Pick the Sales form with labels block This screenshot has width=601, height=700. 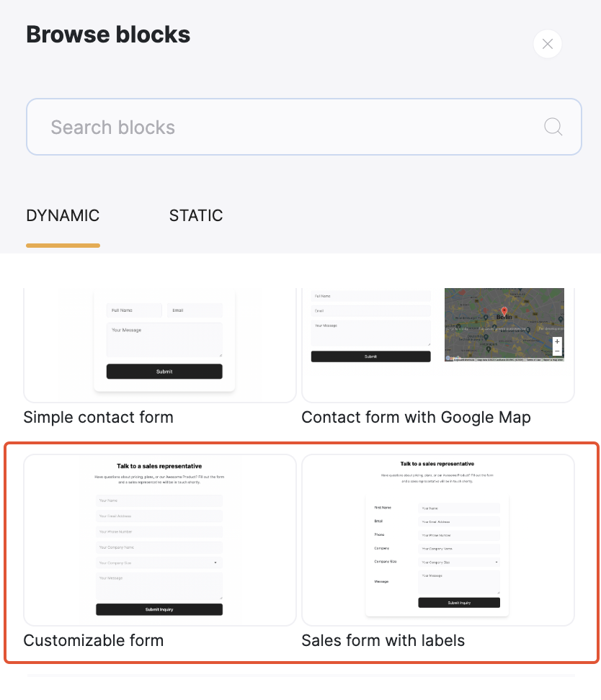pos(438,540)
